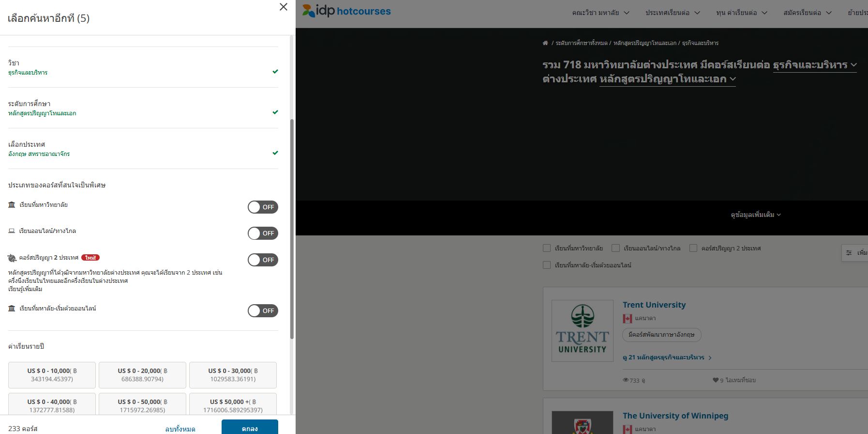Check the เรียนที่มหาวิทยาลัย checkbox on results page
Screen dimensions: 868x434
[x=547, y=248]
